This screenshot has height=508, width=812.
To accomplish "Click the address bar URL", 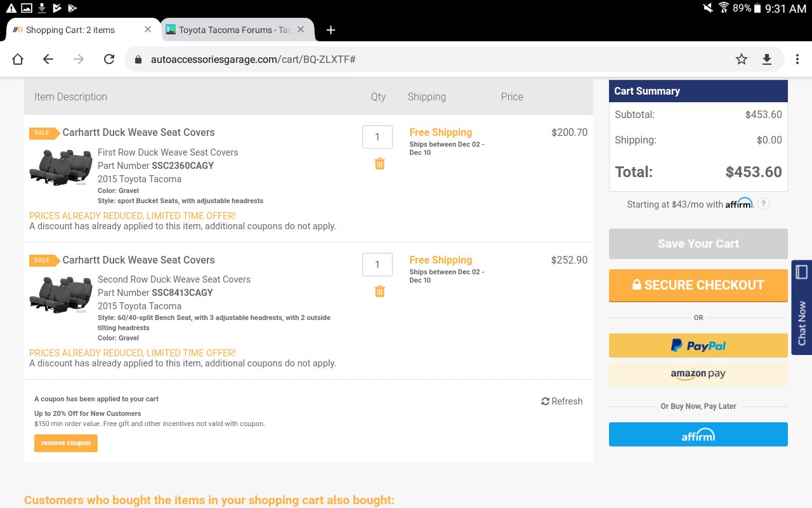I will [252, 59].
